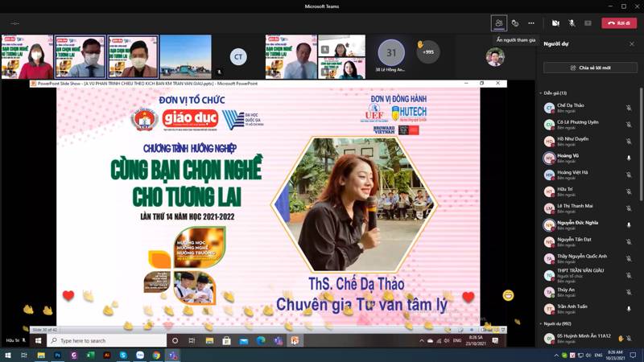Open the +995 overflow participants bubble
Viewport: 644px width, 362px height.
[x=428, y=52]
